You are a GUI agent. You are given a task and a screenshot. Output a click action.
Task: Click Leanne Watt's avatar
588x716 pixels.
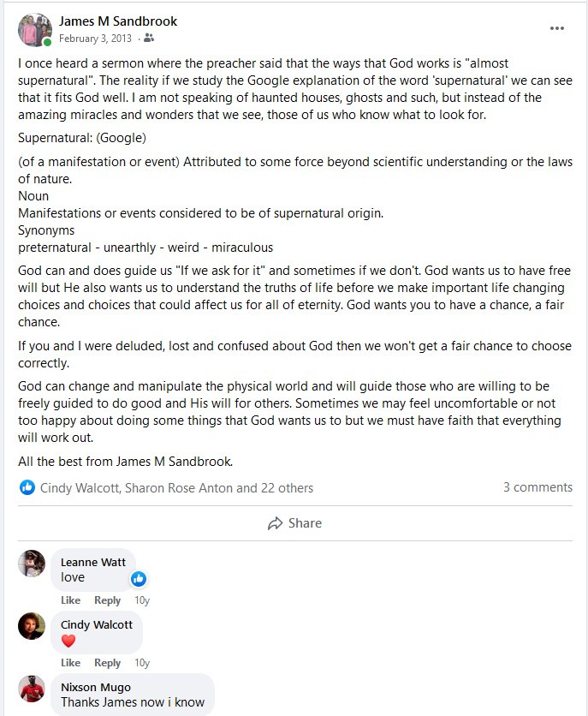(32, 564)
